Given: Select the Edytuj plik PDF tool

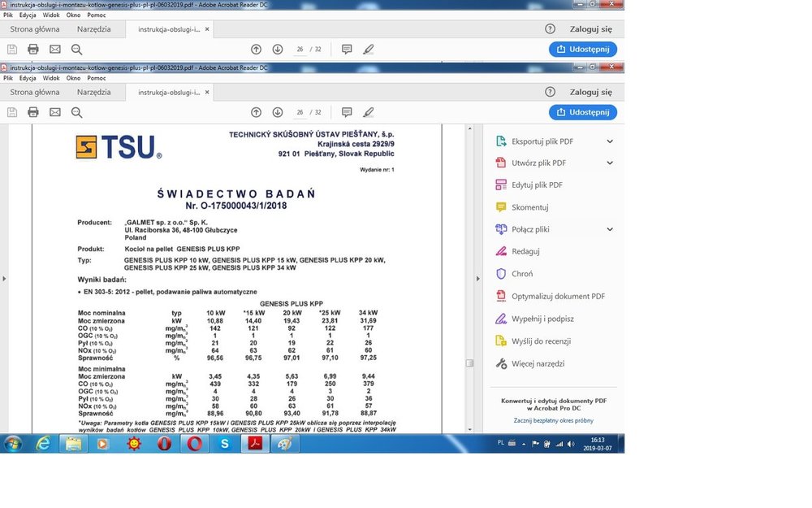Looking at the screenshot, I should pyautogui.click(x=537, y=185).
